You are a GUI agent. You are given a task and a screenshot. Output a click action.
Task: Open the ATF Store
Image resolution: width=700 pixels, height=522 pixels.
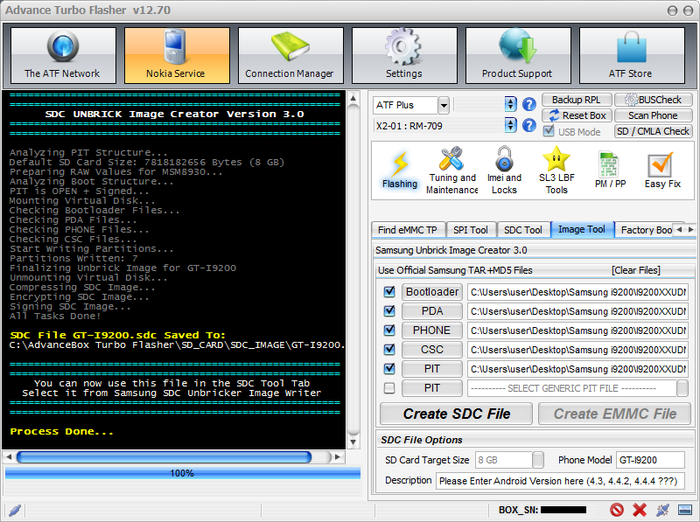[631, 55]
